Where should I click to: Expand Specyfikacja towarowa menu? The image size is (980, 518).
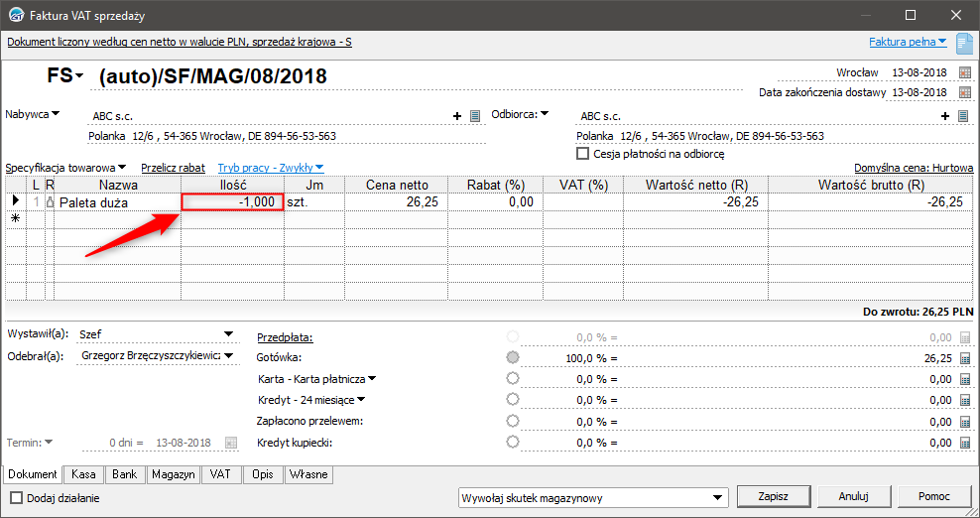(x=122, y=167)
